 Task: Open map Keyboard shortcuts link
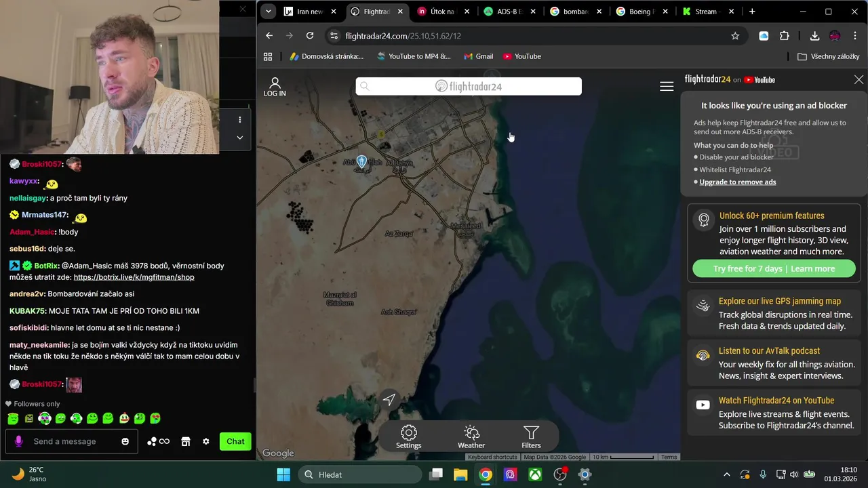[492, 457]
